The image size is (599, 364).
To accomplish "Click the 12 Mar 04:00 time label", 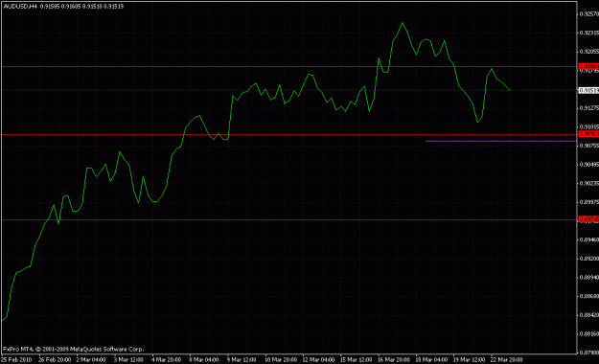I will (x=318, y=360).
